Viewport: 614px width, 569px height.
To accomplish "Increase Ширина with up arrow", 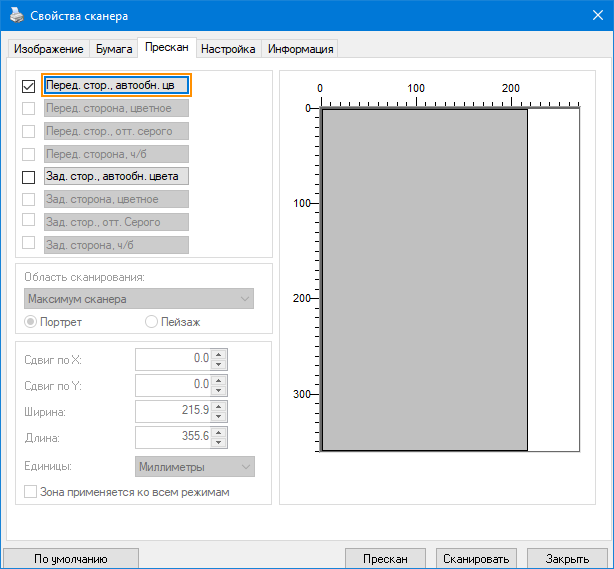I will (x=219, y=406).
